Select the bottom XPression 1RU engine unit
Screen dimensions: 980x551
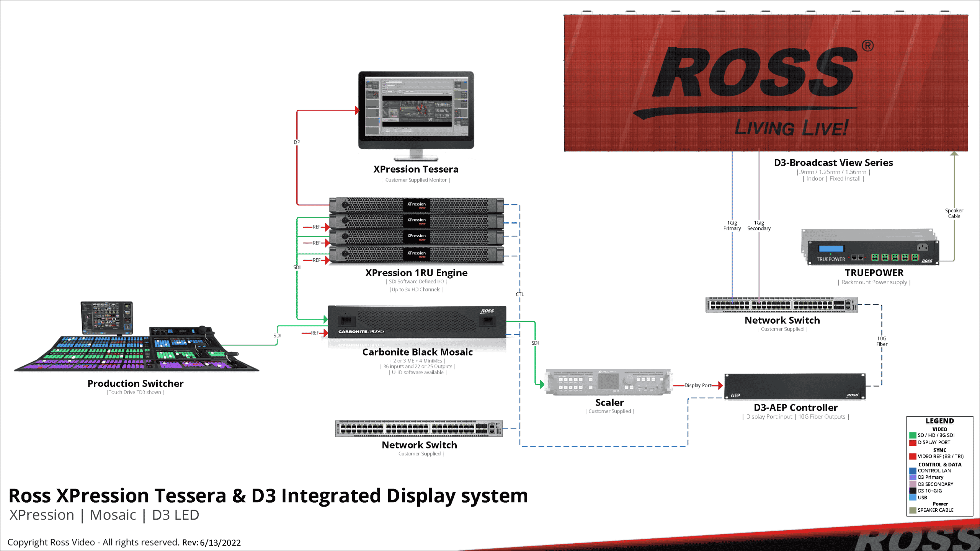coord(416,254)
